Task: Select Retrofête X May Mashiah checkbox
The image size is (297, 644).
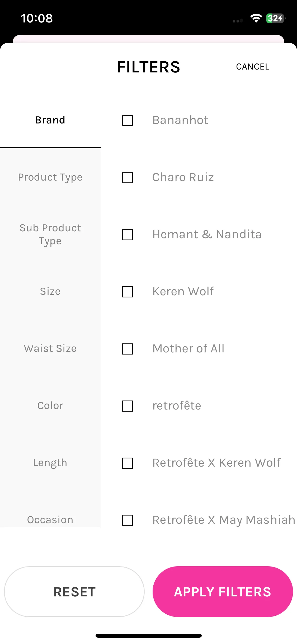Action: coord(127,520)
